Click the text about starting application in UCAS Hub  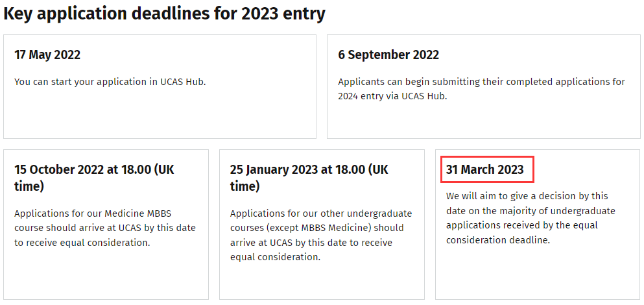[x=110, y=81]
